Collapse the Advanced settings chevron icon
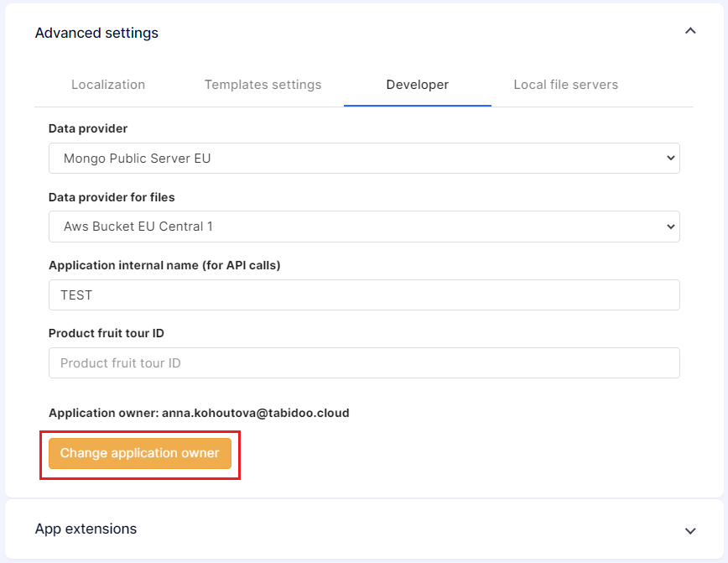Image resolution: width=728 pixels, height=563 pixels. tap(690, 31)
